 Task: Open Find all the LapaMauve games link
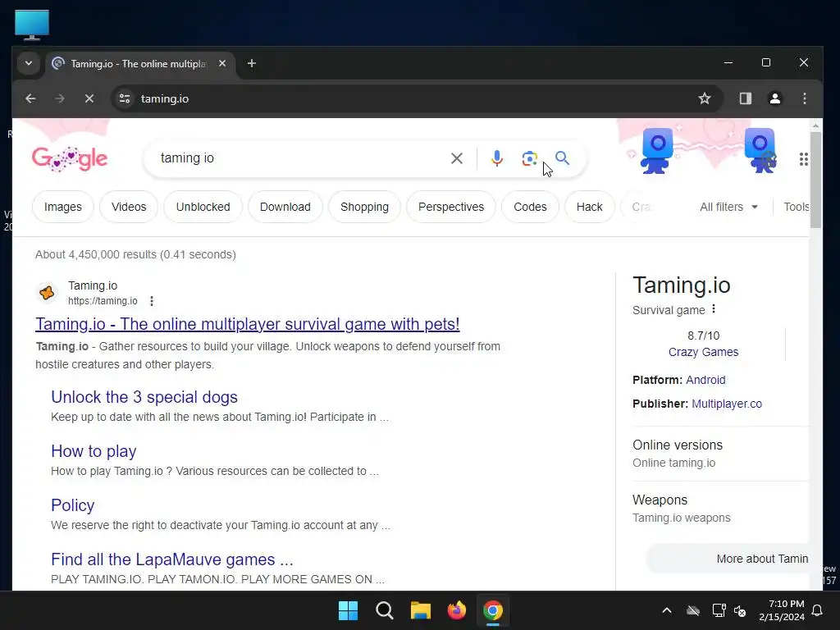[x=172, y=559]
